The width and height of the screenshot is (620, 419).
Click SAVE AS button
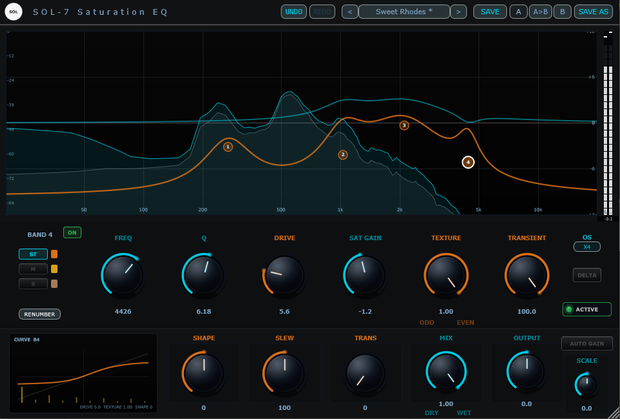(593, 12)
